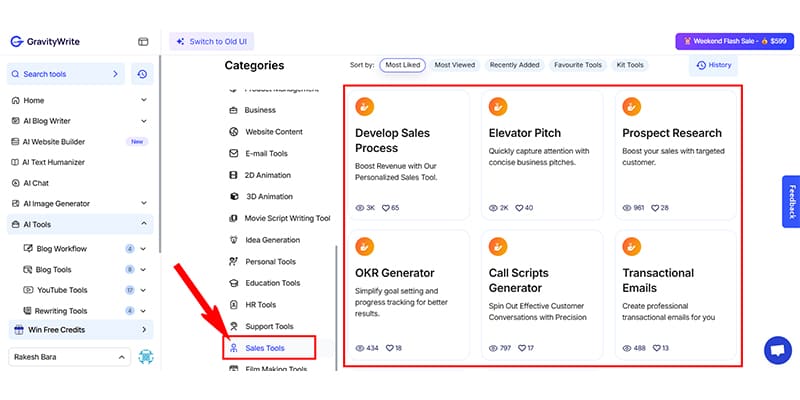This screenshot has width=800, height=400.
Task: Click the Search tools field
Action: [65, 74]
